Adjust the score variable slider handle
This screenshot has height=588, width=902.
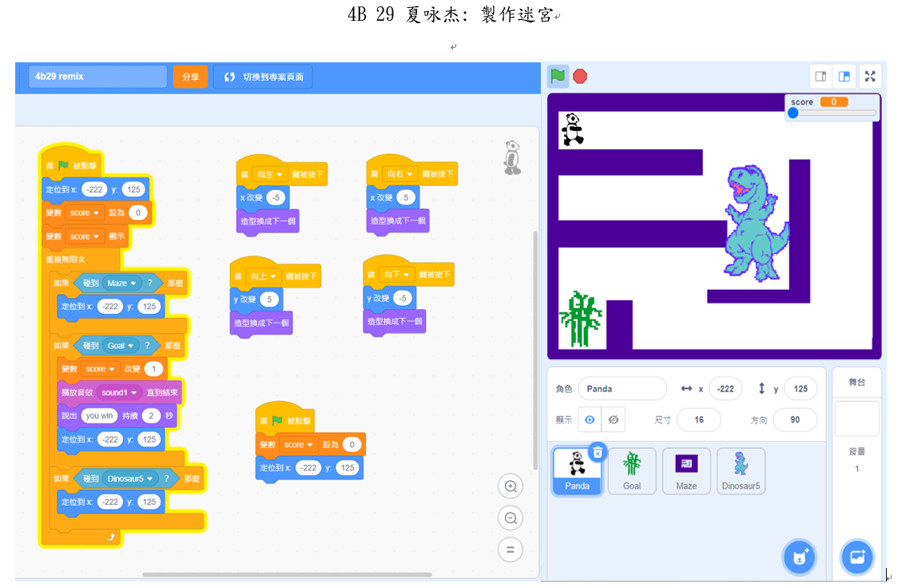pyautogui.click(x=793, y=113)
